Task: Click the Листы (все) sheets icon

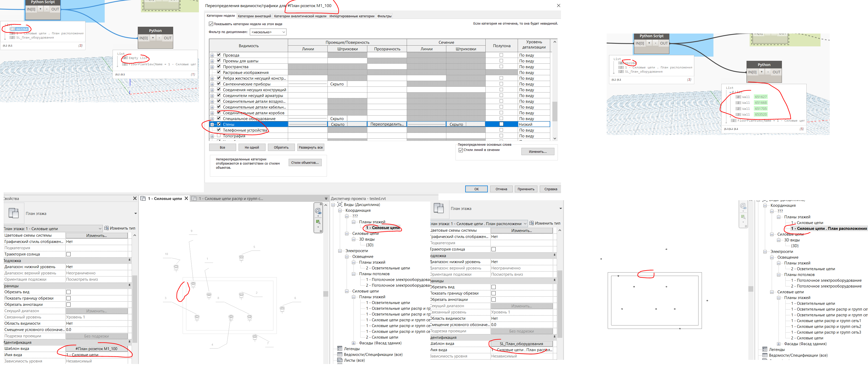Action: pos(340,360)
